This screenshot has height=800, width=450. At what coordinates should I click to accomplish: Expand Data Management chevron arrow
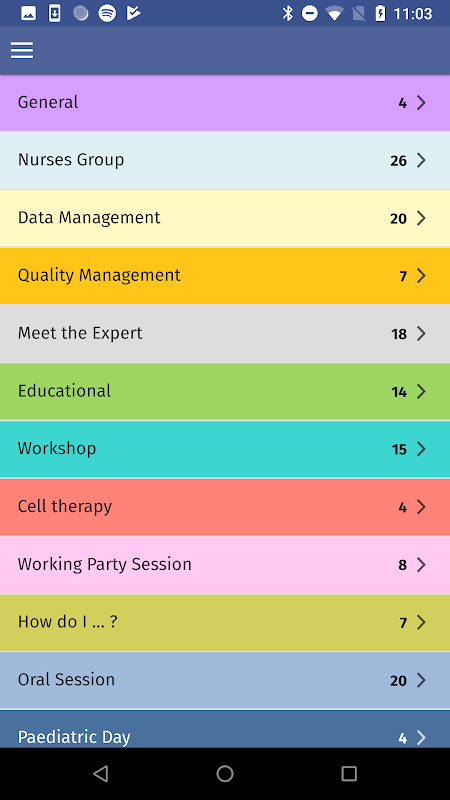[x=421, y=218]
